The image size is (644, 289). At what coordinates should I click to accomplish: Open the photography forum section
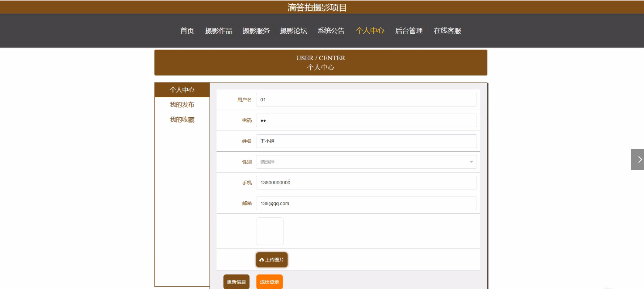tap(293, 31)
